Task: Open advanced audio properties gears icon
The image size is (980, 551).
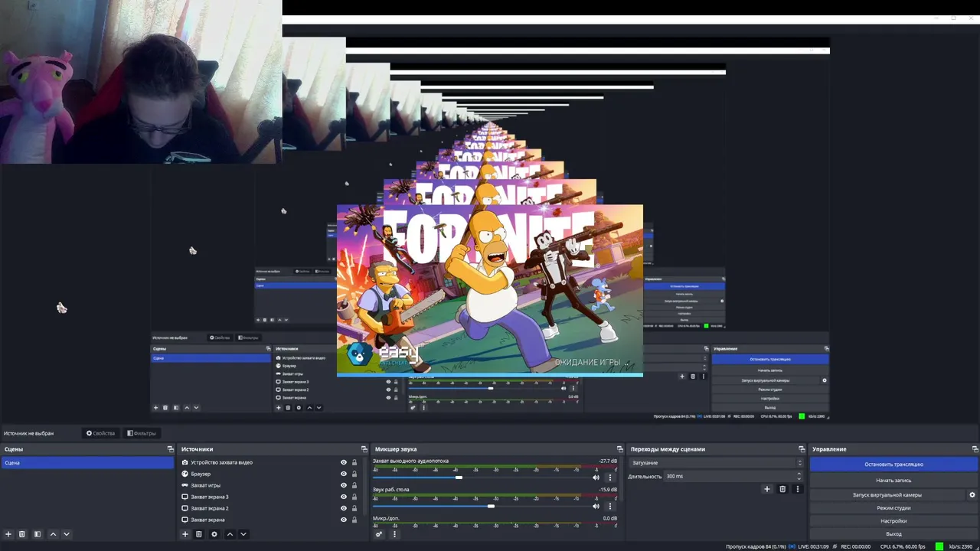Action: point(379,534)
